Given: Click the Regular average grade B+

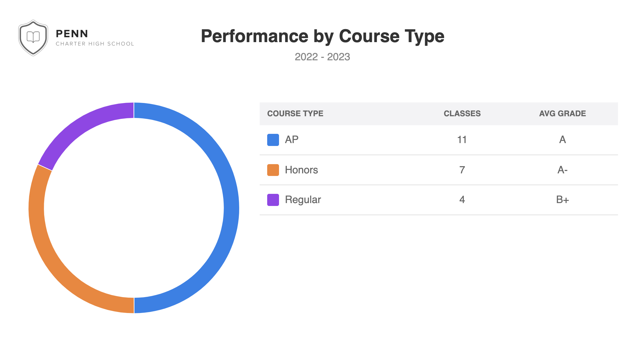Looking at the screenshot, I should tap(562, 200).
